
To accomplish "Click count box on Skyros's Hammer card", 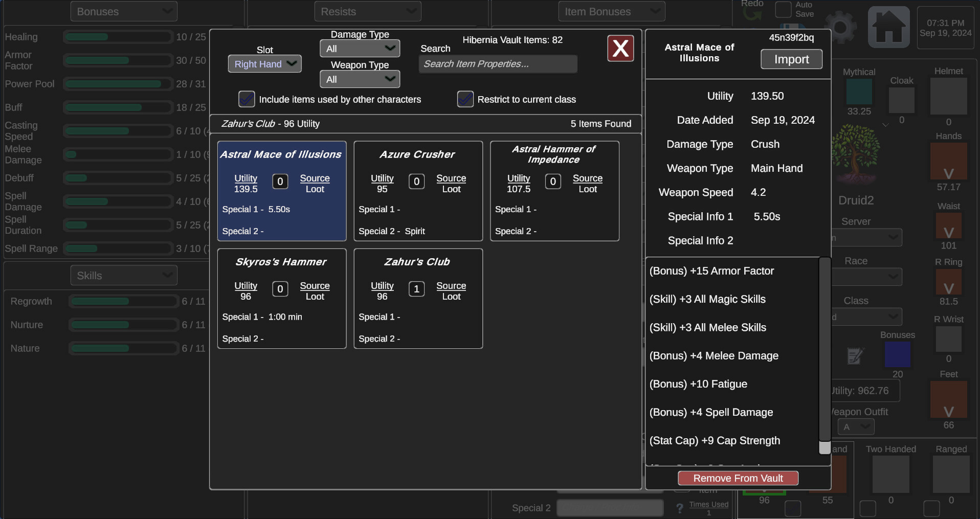I will coord(280,289).
